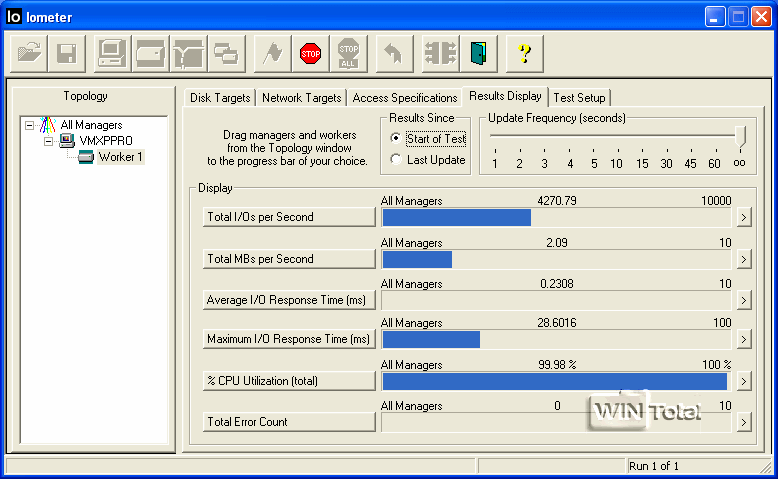778x479 pixels.
Task: Open the Test Setup tab
Action: coord(579,98)
